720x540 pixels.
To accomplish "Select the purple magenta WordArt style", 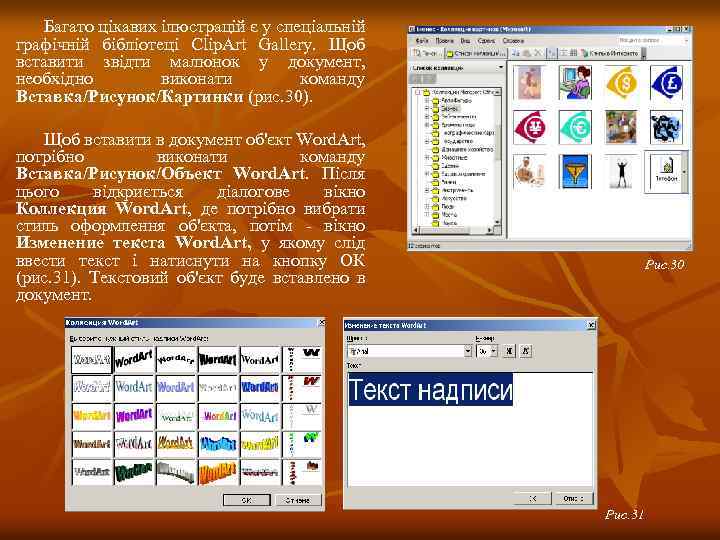I will coord(134,416).
